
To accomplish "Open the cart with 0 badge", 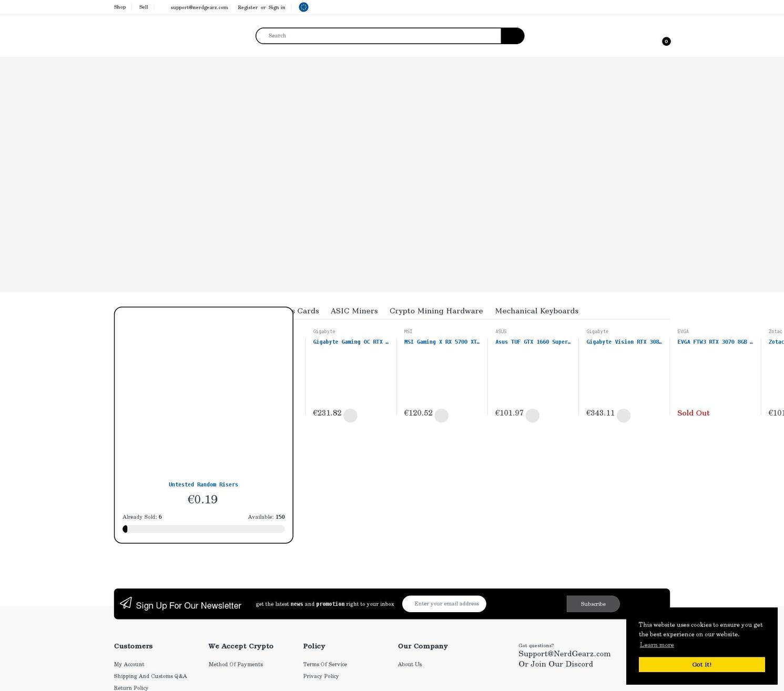I will tap(666, 41).
